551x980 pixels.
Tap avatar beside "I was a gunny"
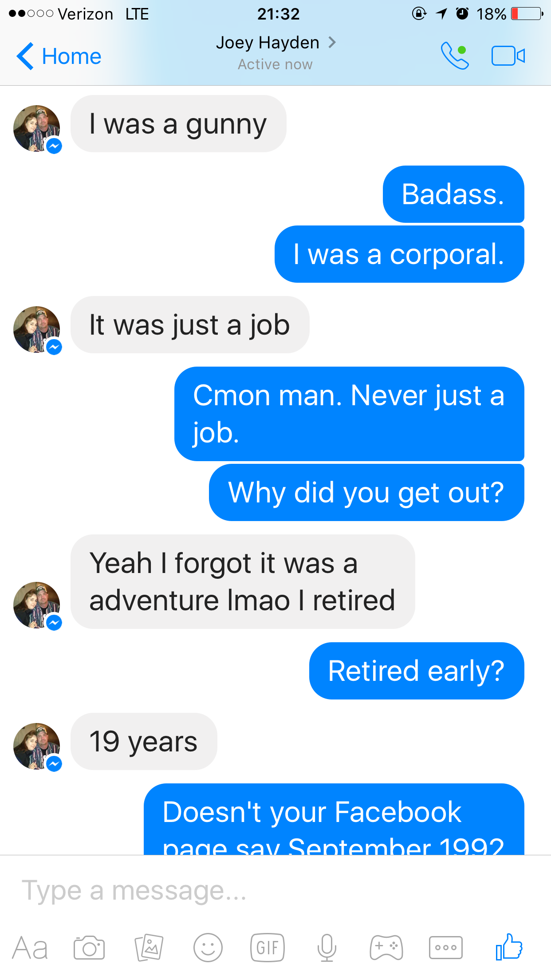(x=37, y=128)
